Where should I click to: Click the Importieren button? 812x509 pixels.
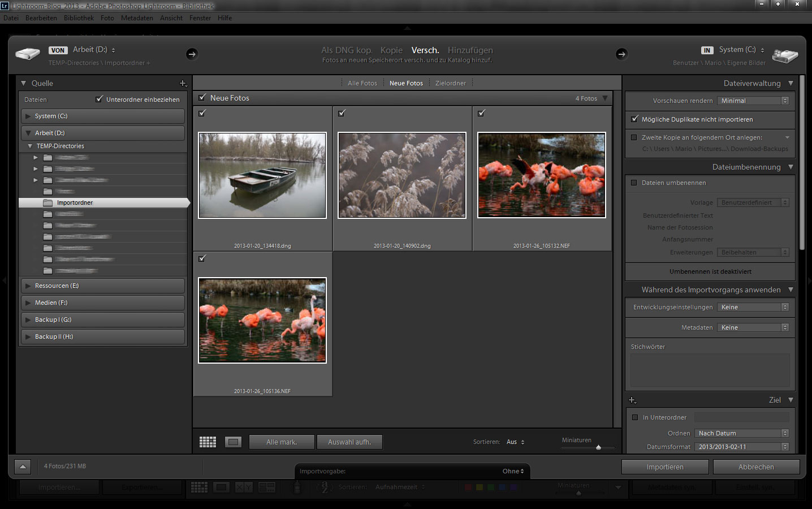[664, 467]
